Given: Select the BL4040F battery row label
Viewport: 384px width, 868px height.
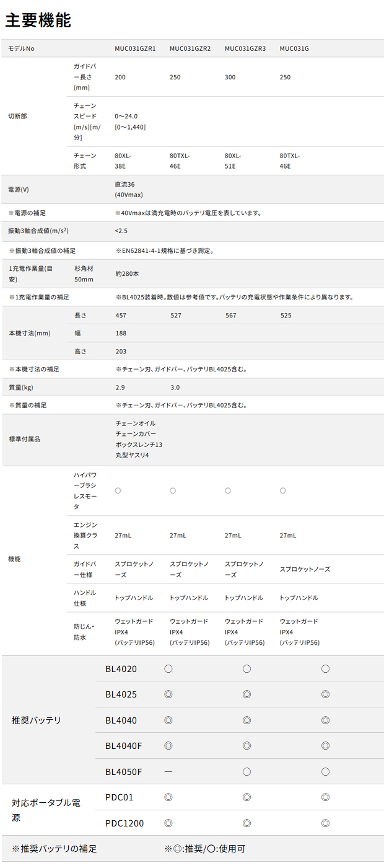Looking at the screenshot, I should point(124,745).
